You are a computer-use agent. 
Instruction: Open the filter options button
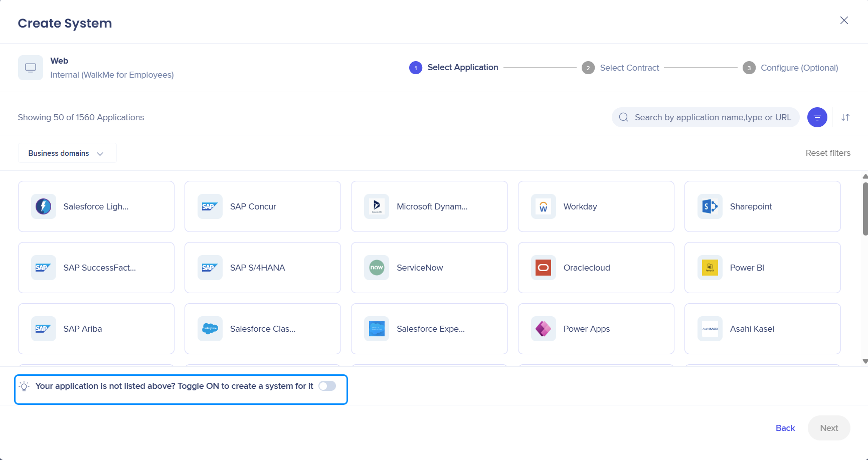[x=817, y=117]
